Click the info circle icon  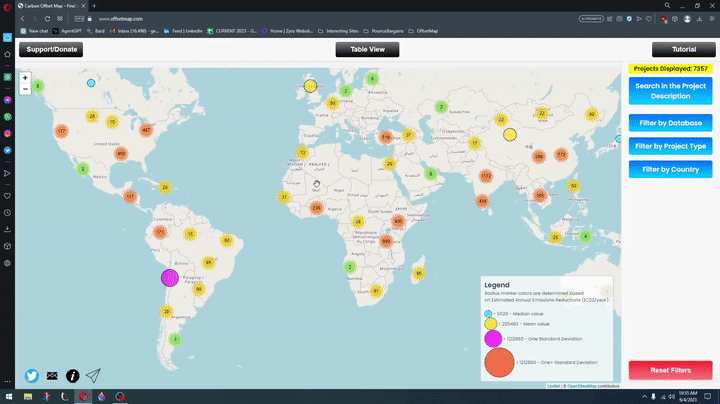(x=72, y=376)
